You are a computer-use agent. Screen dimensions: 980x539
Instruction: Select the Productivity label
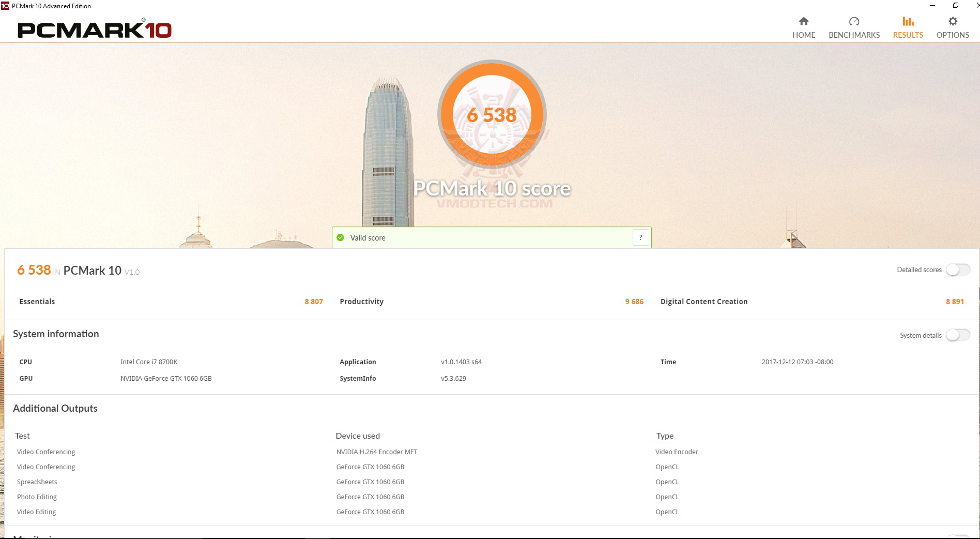(x=361, y=302)
